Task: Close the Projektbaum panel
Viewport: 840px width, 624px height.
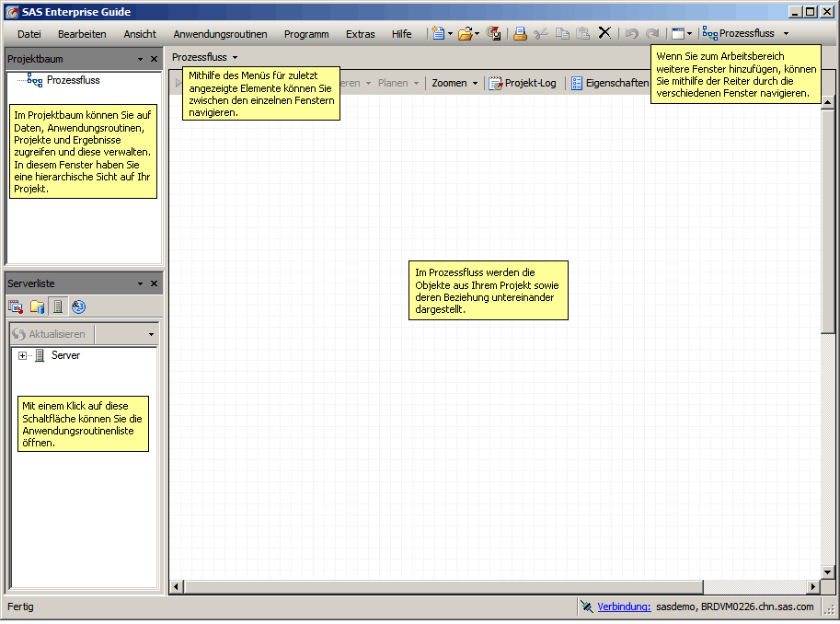Action: pos(155,59)
